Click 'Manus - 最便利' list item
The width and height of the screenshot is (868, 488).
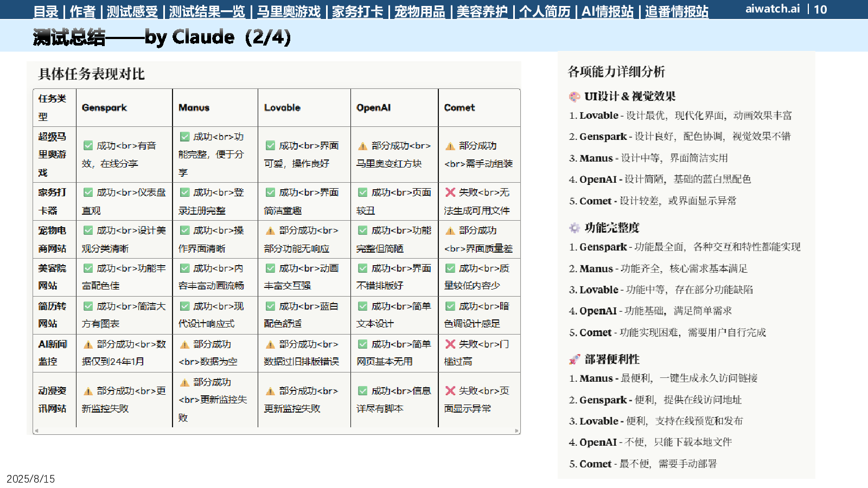[x=663, y=378]
